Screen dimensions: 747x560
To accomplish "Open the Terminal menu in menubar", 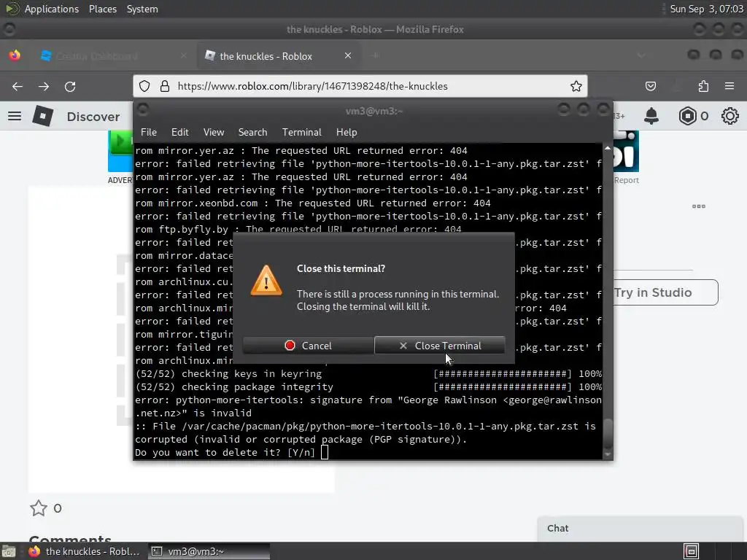I will 301,133.
